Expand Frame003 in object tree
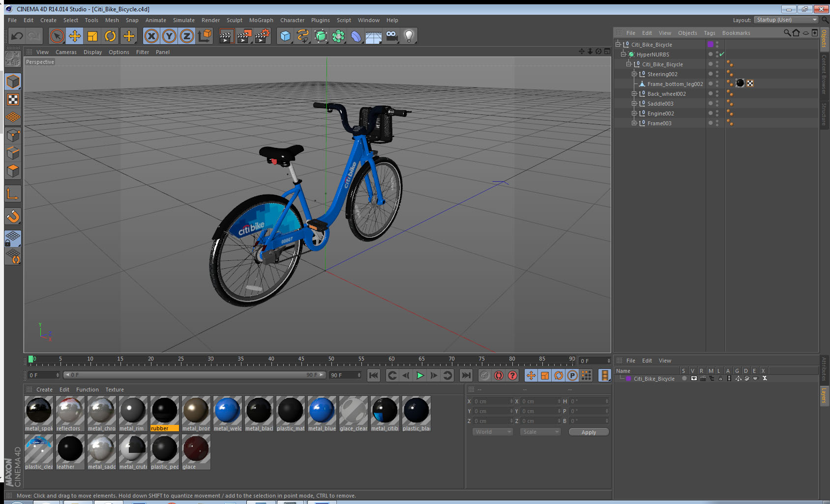Viewport: 830px width, 504px height. [x=634, y=123]
